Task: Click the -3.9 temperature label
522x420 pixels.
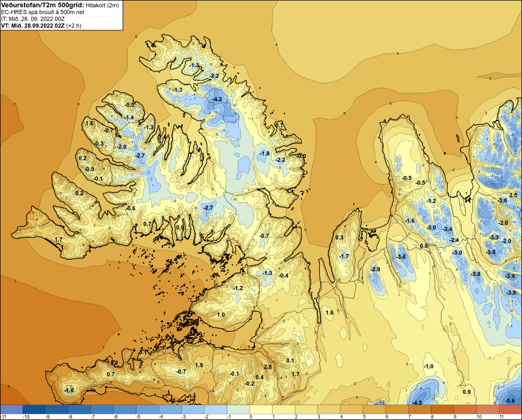Action: click(x=510, y=276)
